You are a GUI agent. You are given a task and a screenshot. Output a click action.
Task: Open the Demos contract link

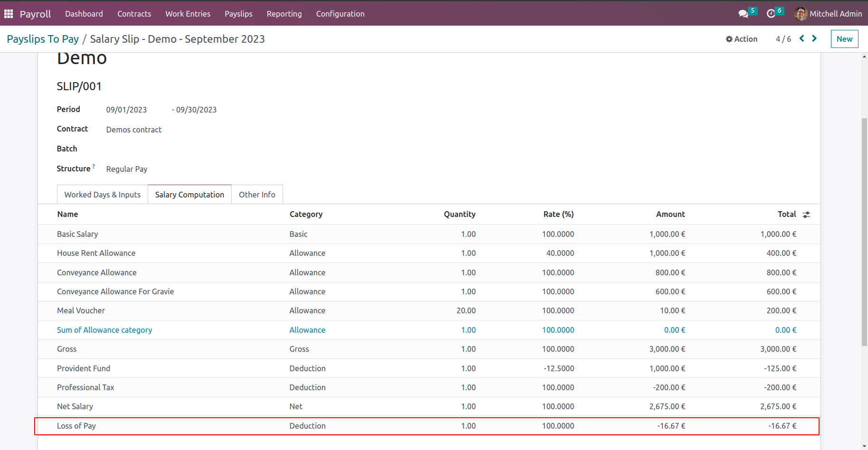(x=134, y=130)
